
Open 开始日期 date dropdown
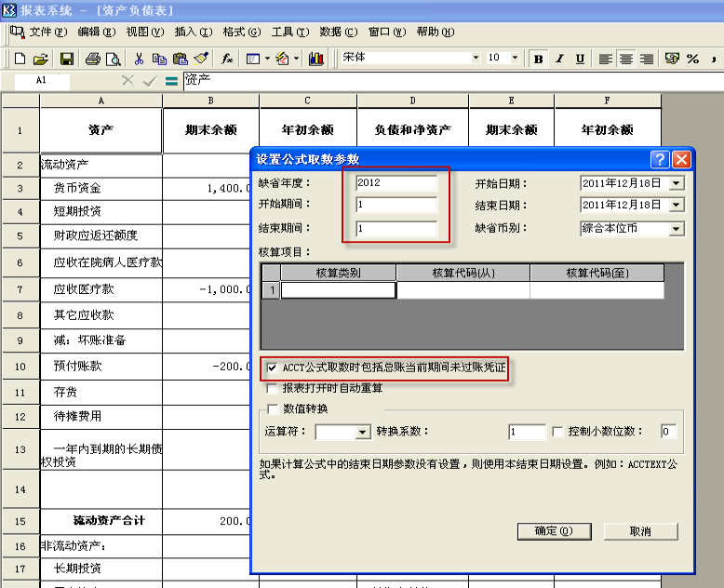(x=677, y=183)
